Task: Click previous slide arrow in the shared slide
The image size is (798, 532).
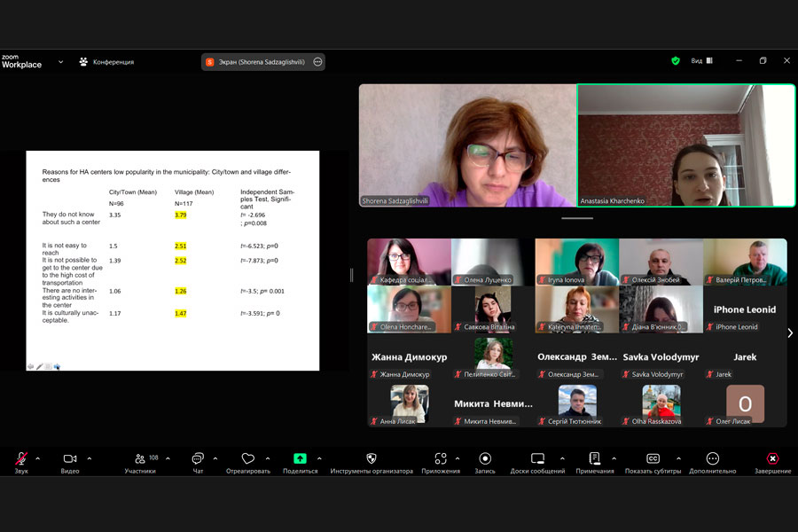Action: pos(30,366)
